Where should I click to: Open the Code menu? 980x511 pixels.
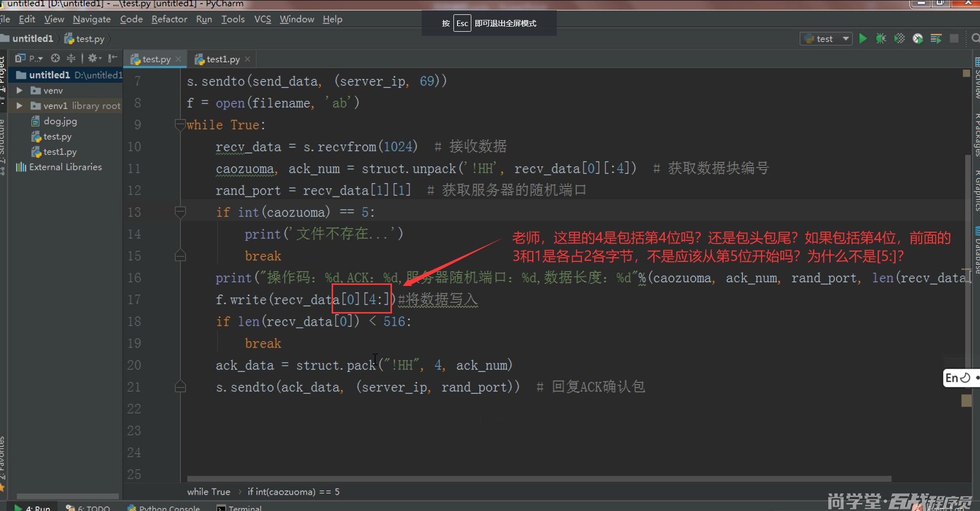(x=131, y=19)
